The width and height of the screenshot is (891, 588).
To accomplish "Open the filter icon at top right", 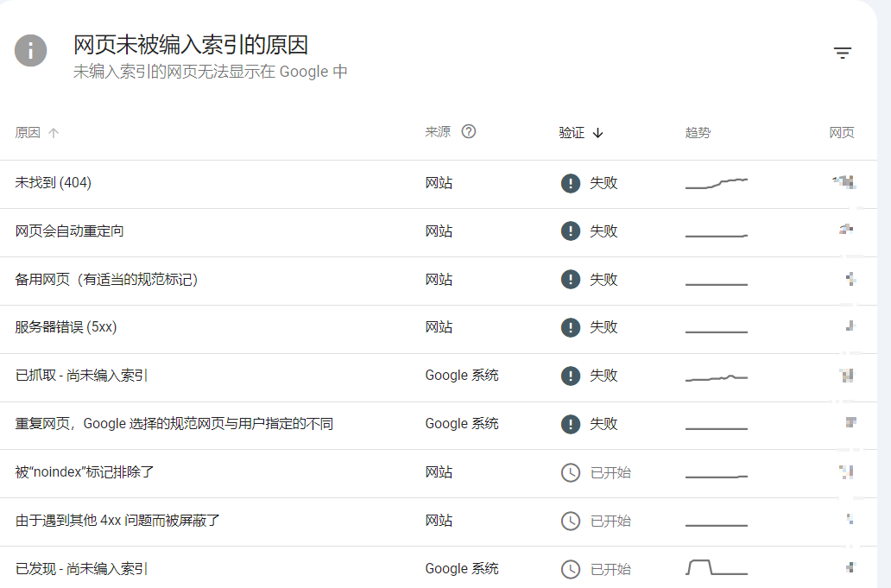I will (843, 54).
